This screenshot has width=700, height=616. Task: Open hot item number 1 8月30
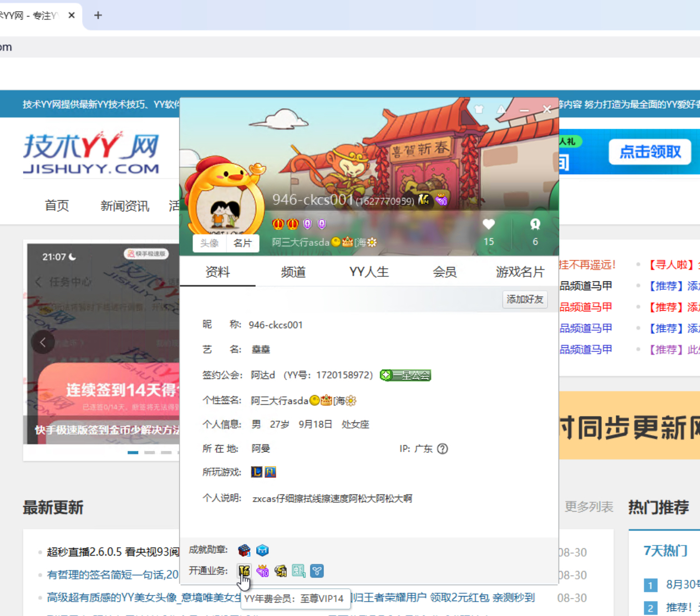pyautogui.click(x=683, y=584)
